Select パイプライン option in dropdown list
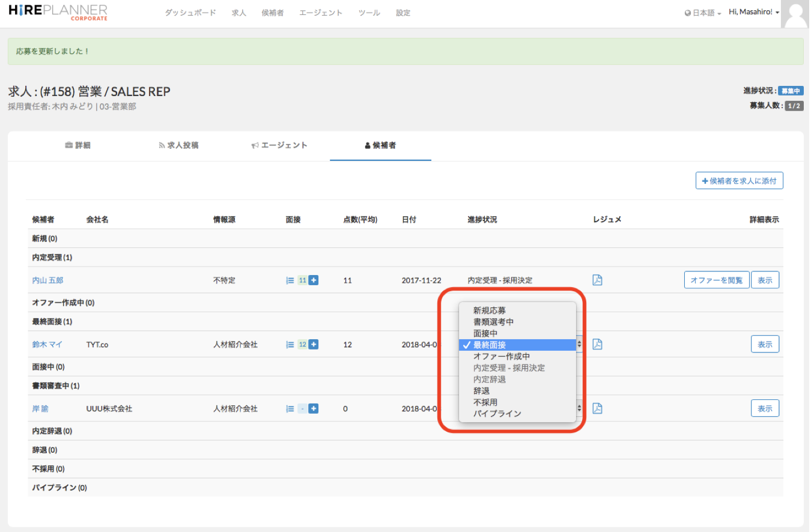Image resolution: width=811 pixels, height=532 pixels. coord(497,414)
